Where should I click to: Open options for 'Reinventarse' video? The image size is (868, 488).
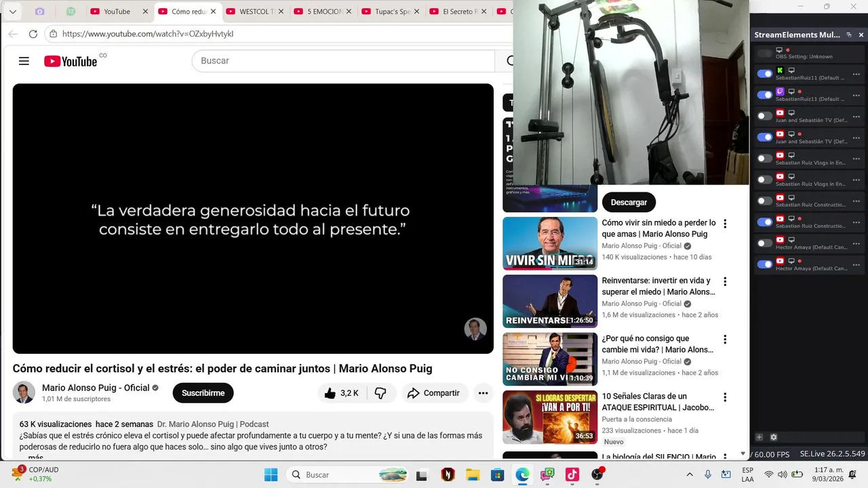(725, 281)
